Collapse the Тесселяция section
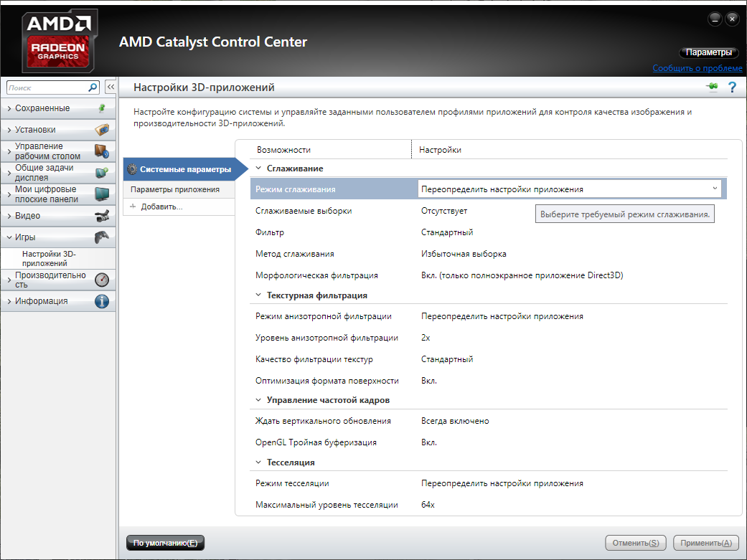Viewport: 747px width, 560px height. 258,462
